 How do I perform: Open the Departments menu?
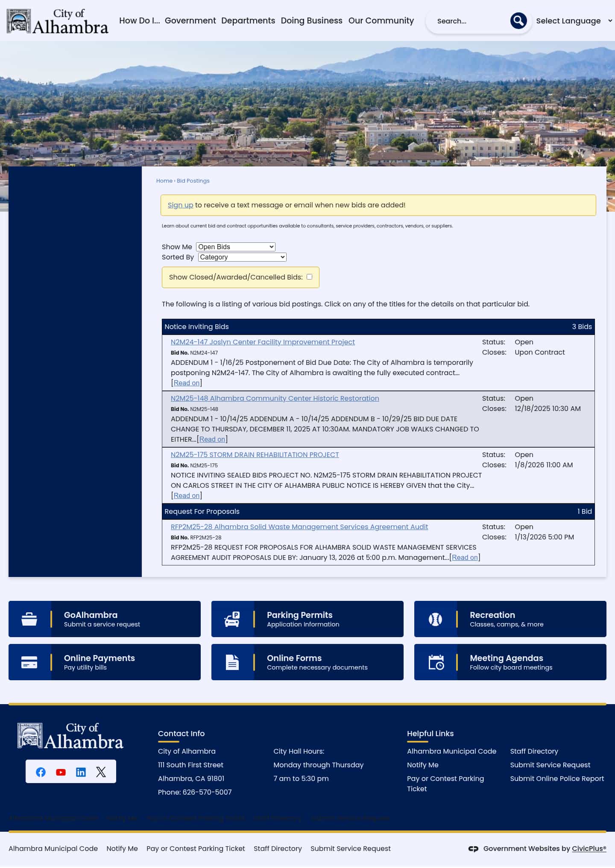pos(248,20)
